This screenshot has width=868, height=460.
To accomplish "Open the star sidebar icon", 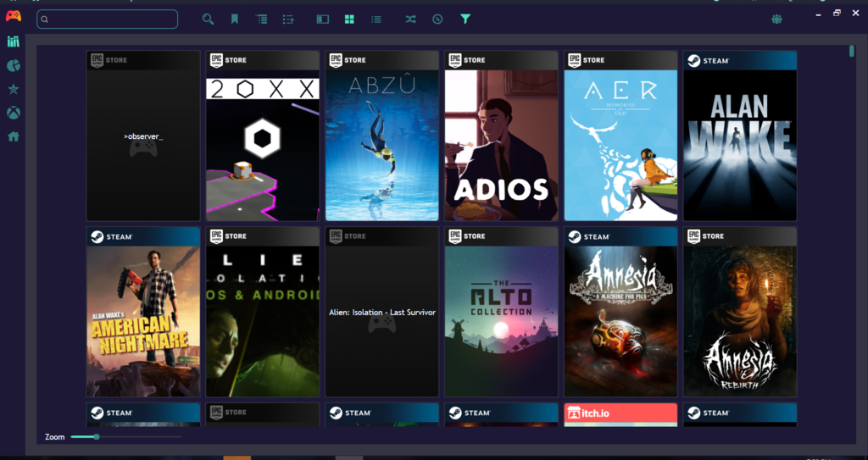I will pos(14,89).
